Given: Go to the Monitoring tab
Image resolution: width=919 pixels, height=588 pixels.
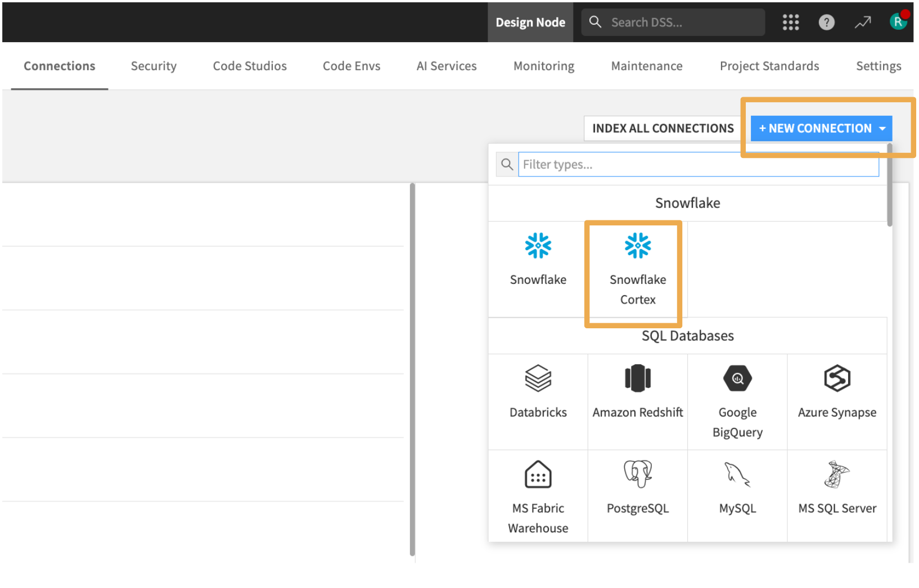Looking at the screenshot, I should click(544, 66).
